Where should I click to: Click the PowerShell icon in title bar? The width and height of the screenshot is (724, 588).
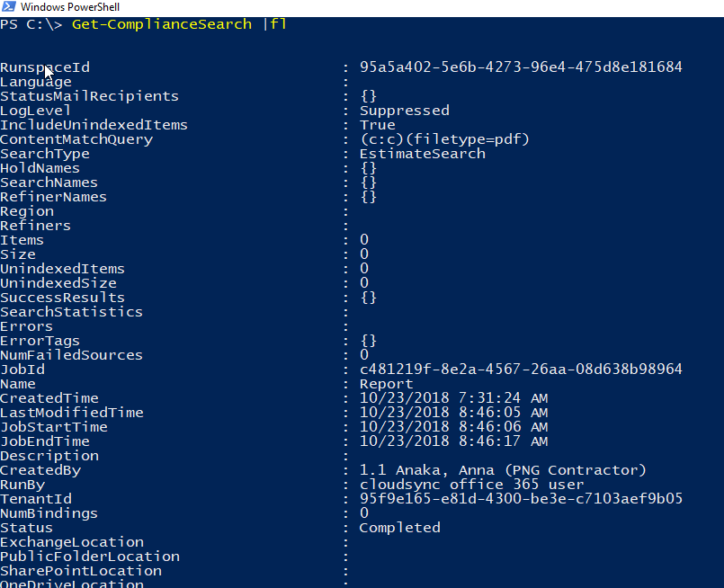(x=8, y=7)
